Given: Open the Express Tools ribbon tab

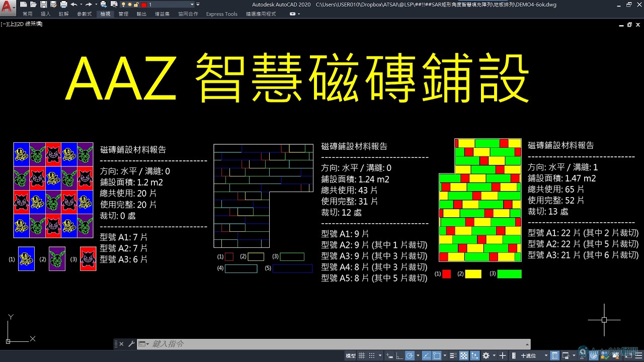Looking at the screenshot, I should tap(222, 14).
